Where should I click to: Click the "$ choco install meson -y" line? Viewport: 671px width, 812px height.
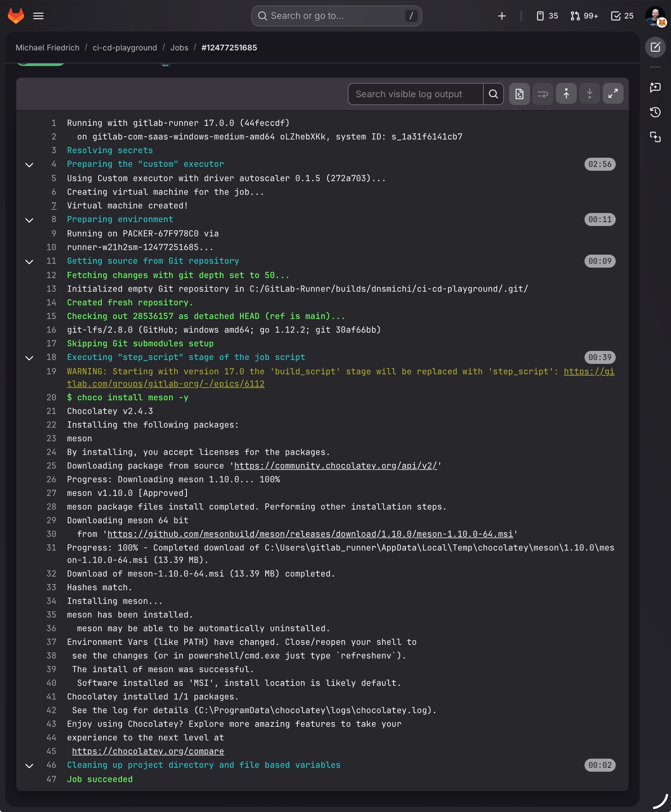(x=128, y=397)
